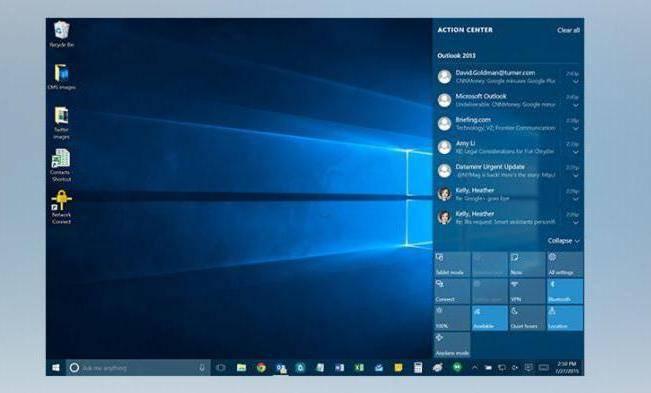The image size is (651, 393).
Task: Toggle Tablet mode quick action
Action: (x=452, y=264)
